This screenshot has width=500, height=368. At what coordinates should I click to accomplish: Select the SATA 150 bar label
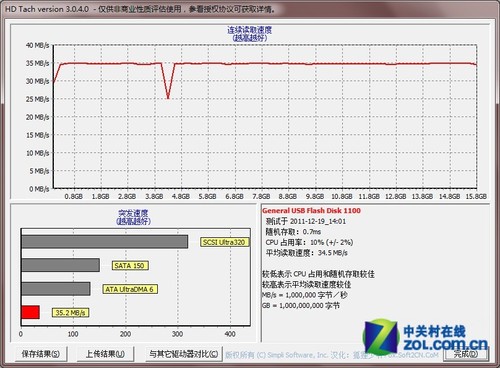[x=129, y=266]
